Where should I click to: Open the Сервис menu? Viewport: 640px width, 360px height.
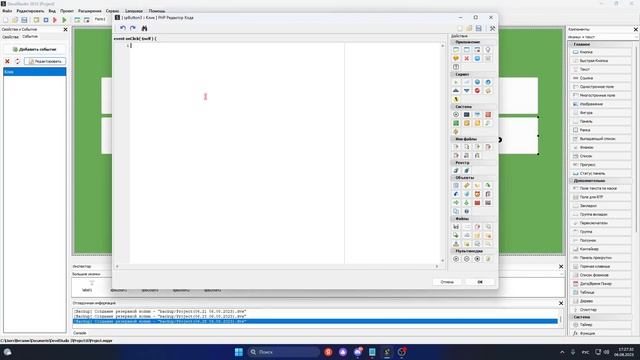click(112, 11)
